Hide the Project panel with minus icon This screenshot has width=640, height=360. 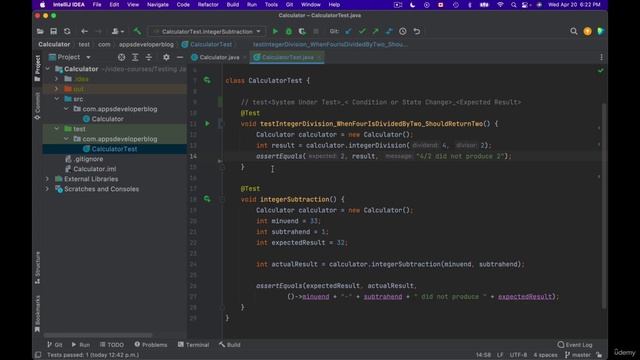180,58
